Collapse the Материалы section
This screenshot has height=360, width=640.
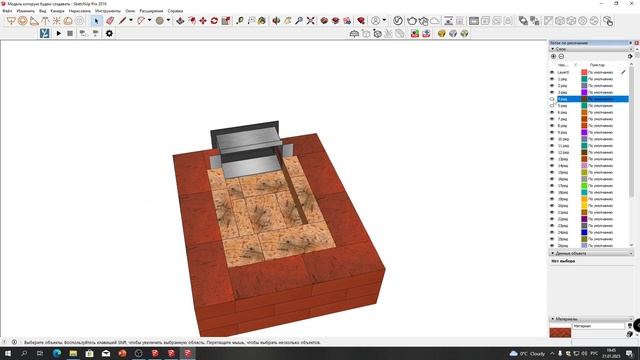tap(553, 319)
